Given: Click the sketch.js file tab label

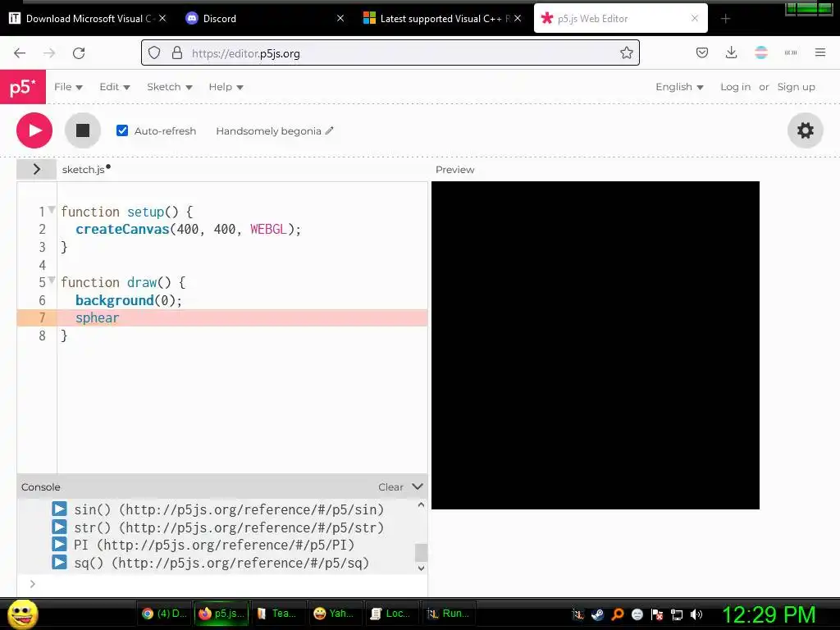Looking at the screenshot, I should 83,170.
